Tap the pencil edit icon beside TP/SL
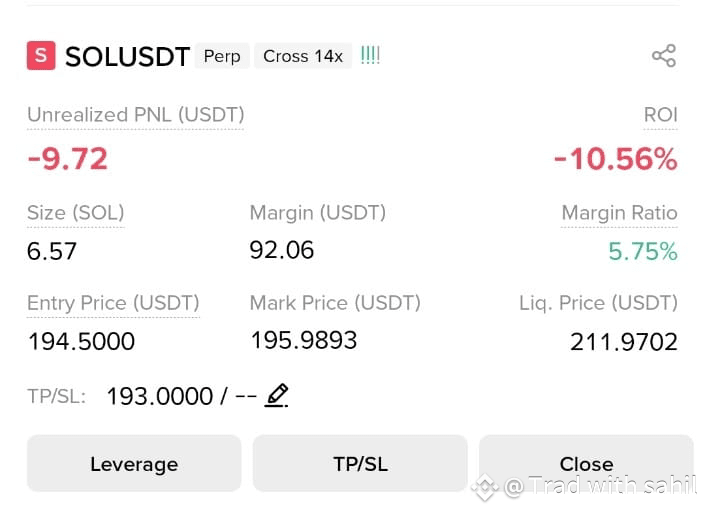The image size is (705, 513). coord(276,396)
